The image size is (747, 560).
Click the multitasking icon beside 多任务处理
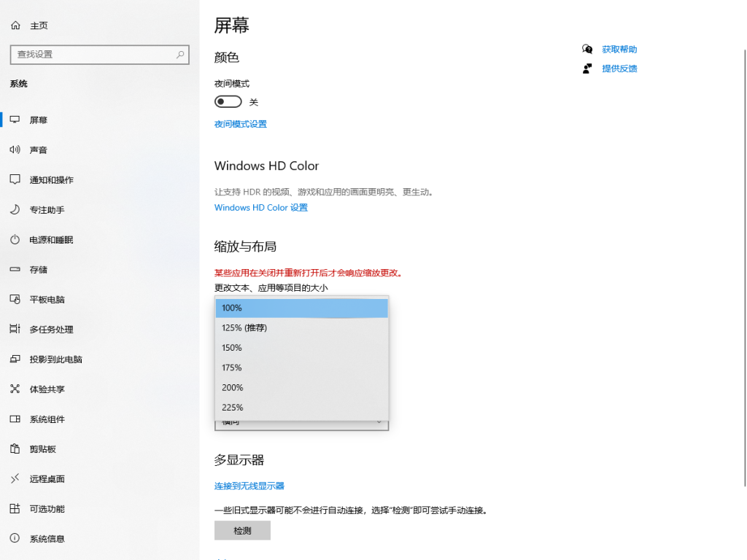click(x=15, y=329)
